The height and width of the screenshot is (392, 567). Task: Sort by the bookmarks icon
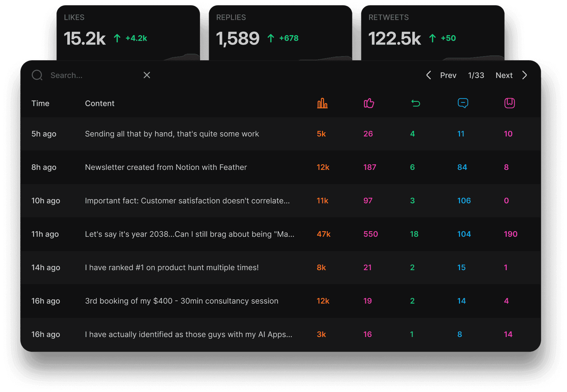(509, 103)
